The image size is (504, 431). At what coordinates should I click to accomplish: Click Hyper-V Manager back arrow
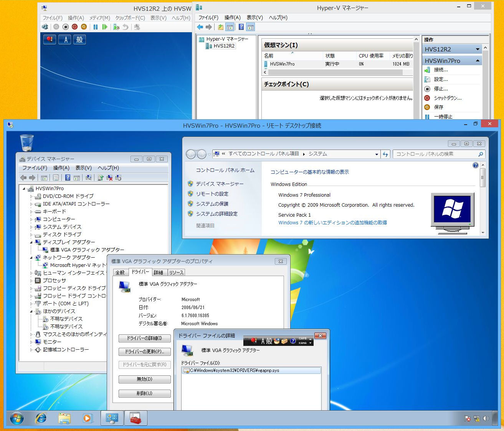coord(200,27)
